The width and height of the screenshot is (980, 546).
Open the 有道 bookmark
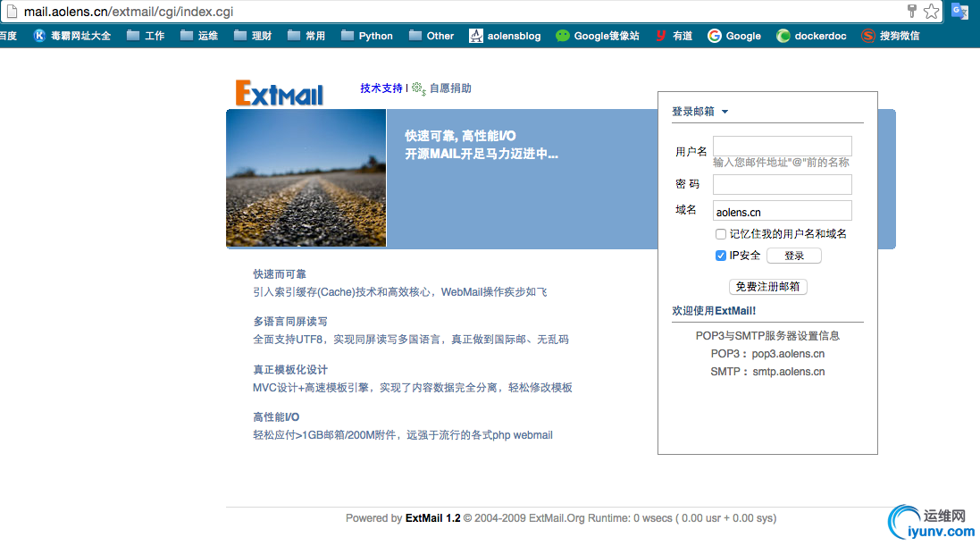[x=674, y=36]
